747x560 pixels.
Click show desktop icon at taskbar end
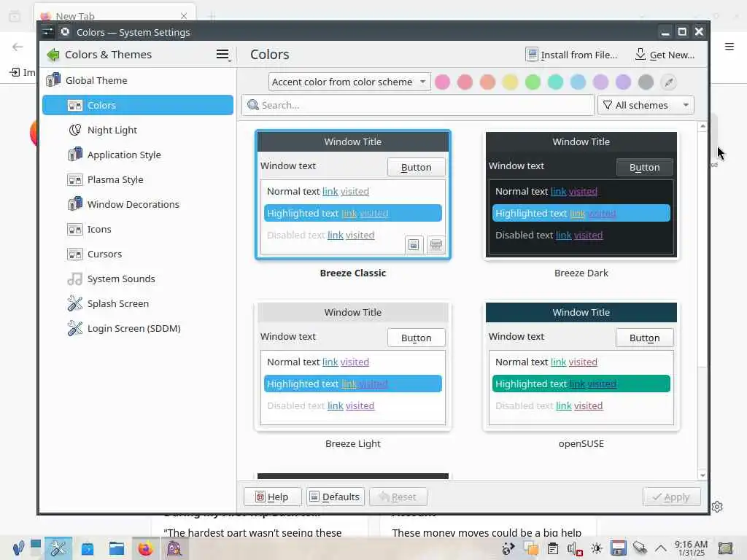pos(726,548)
